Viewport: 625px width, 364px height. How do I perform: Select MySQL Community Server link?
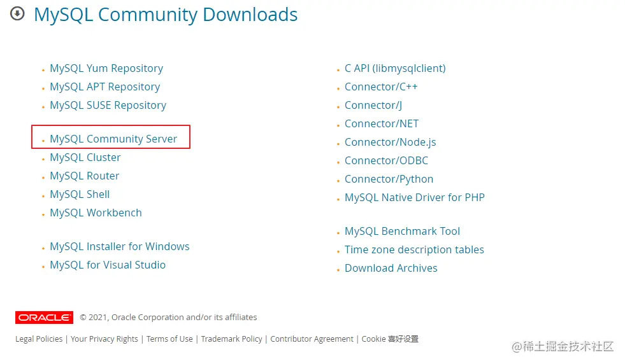113,139
